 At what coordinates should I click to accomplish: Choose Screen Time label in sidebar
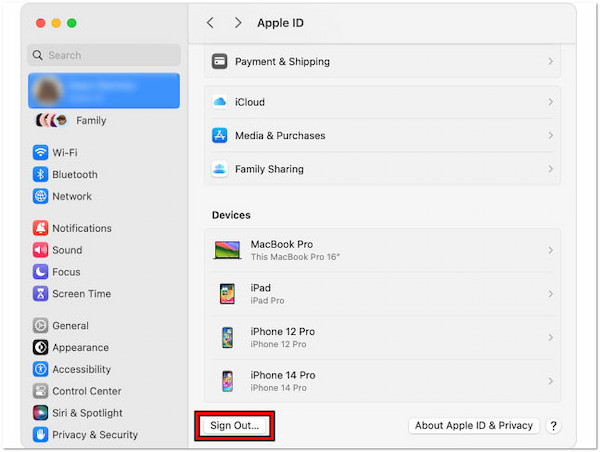[x=82, y=294]
